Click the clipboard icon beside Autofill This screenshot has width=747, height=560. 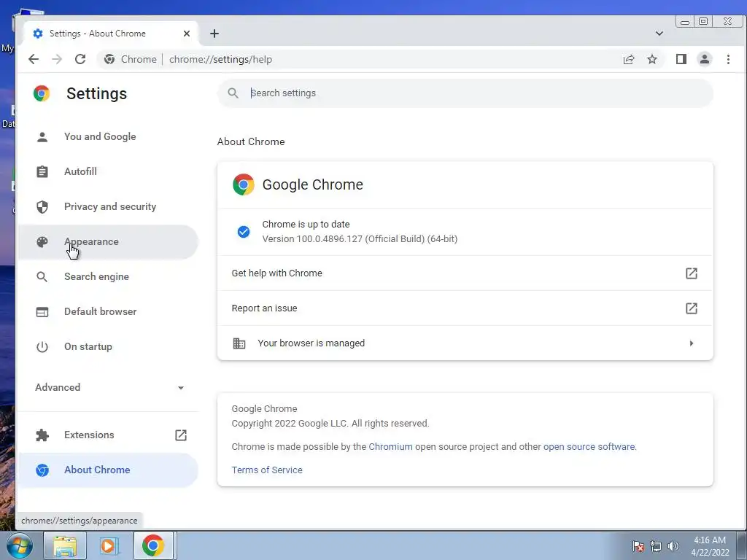42,171
